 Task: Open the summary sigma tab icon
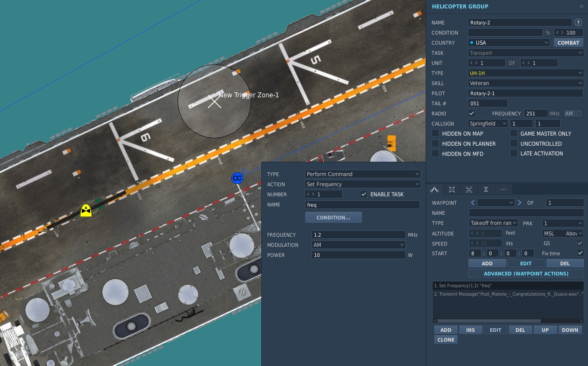pos(486,190)
